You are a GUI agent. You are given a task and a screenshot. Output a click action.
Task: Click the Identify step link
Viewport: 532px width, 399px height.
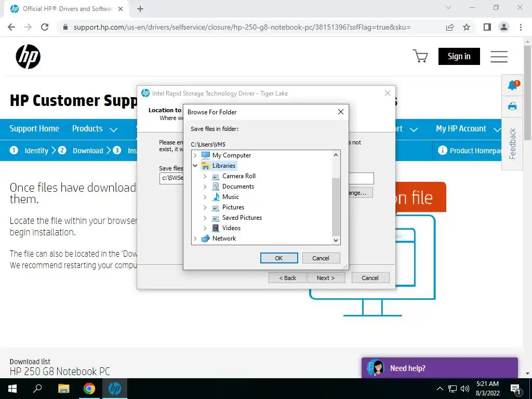point(36,151)
